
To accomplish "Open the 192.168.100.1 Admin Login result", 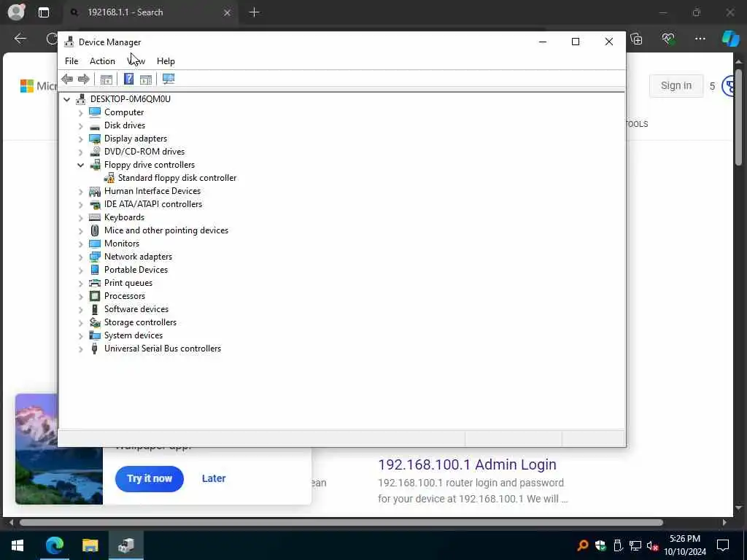I will point(467,464).
